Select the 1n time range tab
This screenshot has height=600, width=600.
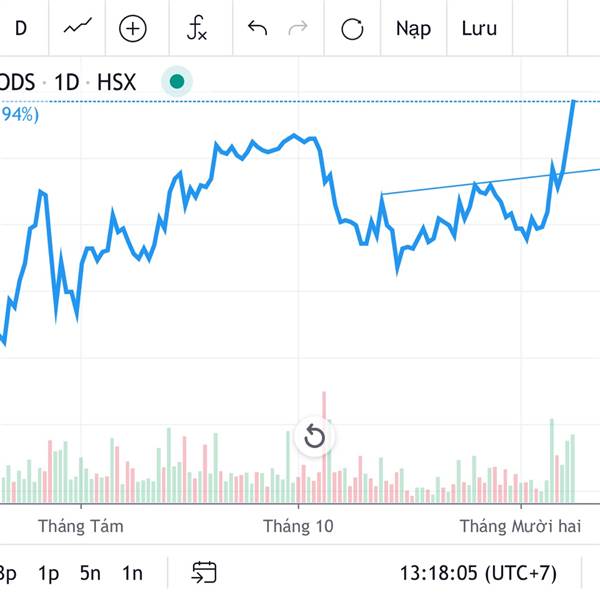132,573
